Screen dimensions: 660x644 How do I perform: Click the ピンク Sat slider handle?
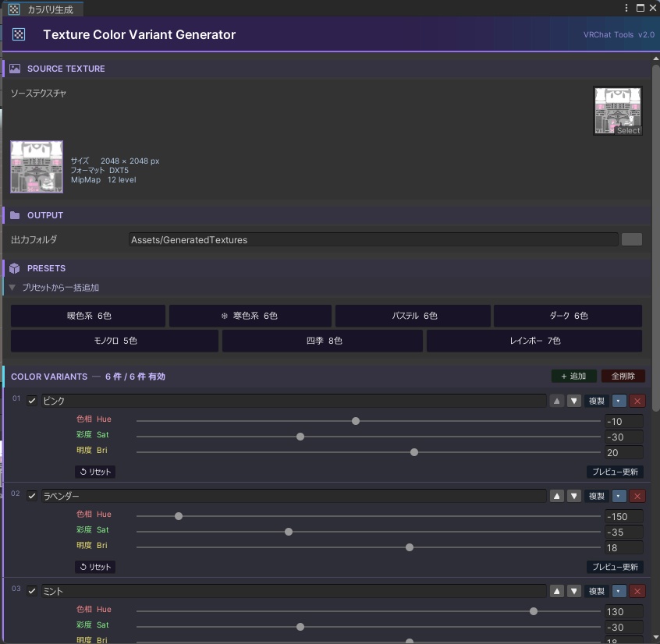300,437
